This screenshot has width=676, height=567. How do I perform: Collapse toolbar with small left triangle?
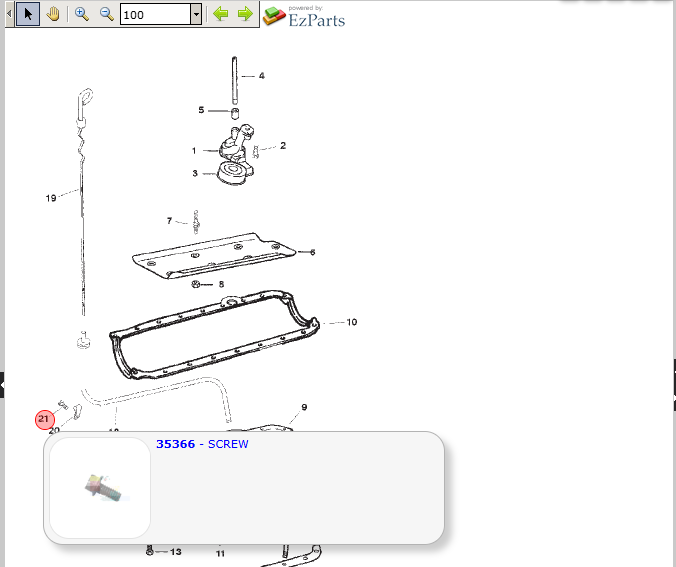tap(9, 14)
